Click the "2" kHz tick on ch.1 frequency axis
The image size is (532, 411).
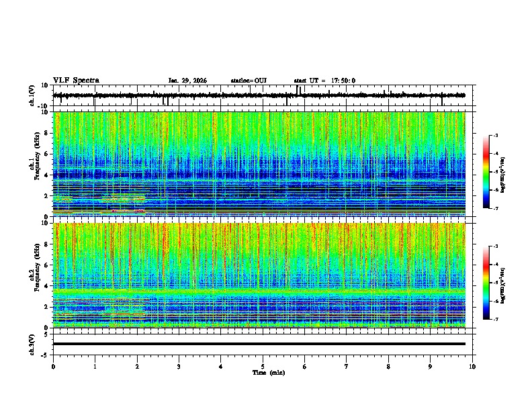[46, 196]
